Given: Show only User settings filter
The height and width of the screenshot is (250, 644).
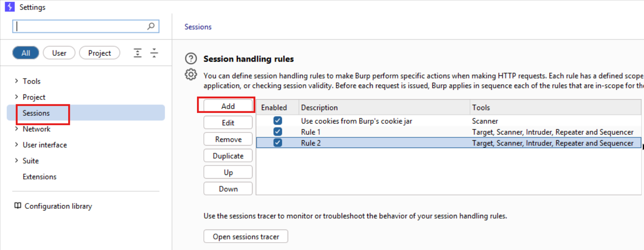Looking at the screenshot, I should pos(59,53).
